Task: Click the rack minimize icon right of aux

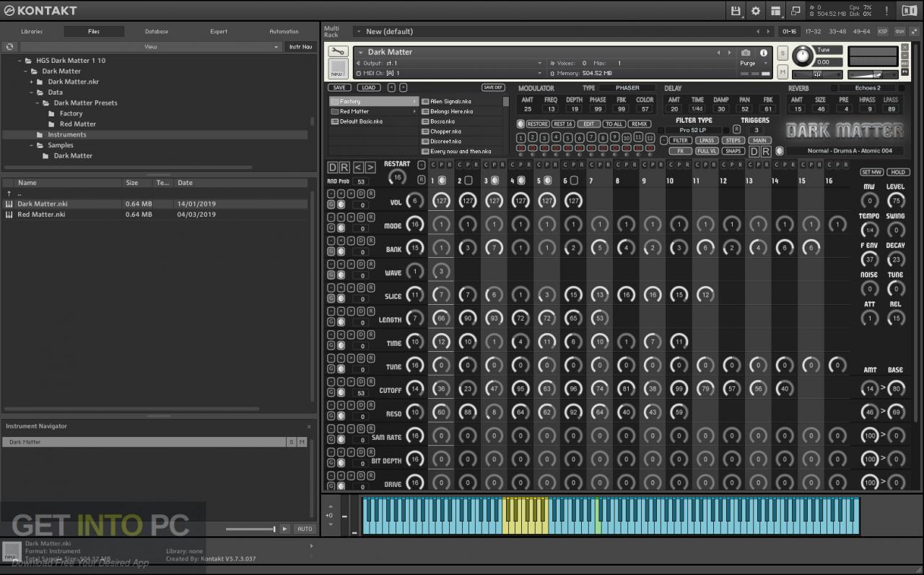Action: tap(915, 32)
